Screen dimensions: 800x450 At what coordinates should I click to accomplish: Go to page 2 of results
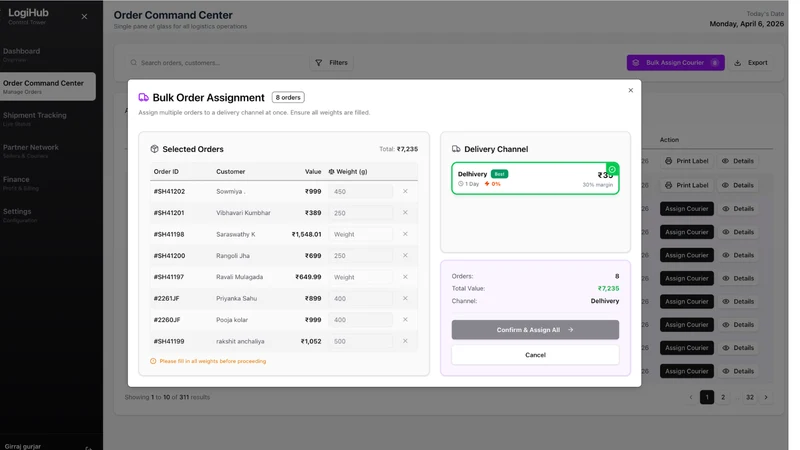(x=723, y=397)
